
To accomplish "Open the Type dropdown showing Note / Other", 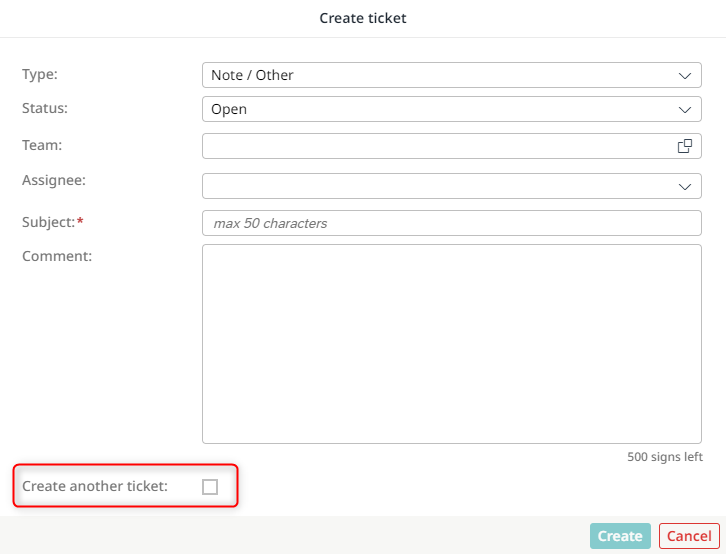I will pyautogui.click(x=451, y=75).
